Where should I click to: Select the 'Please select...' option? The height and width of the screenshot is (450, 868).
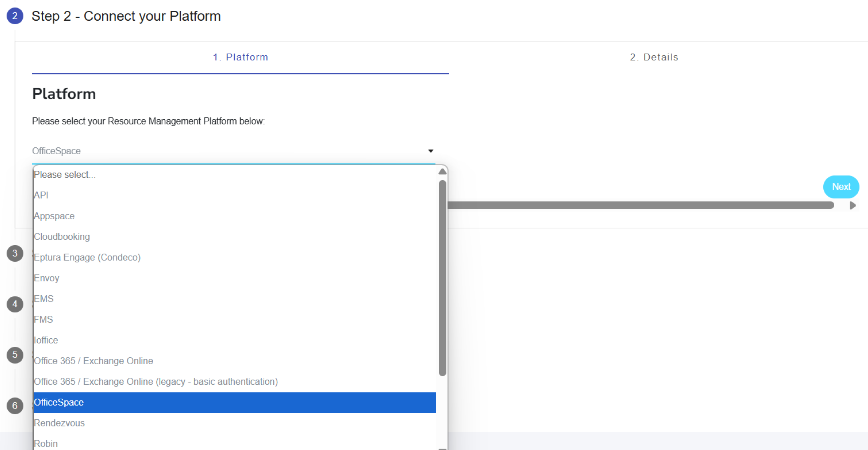235,175
